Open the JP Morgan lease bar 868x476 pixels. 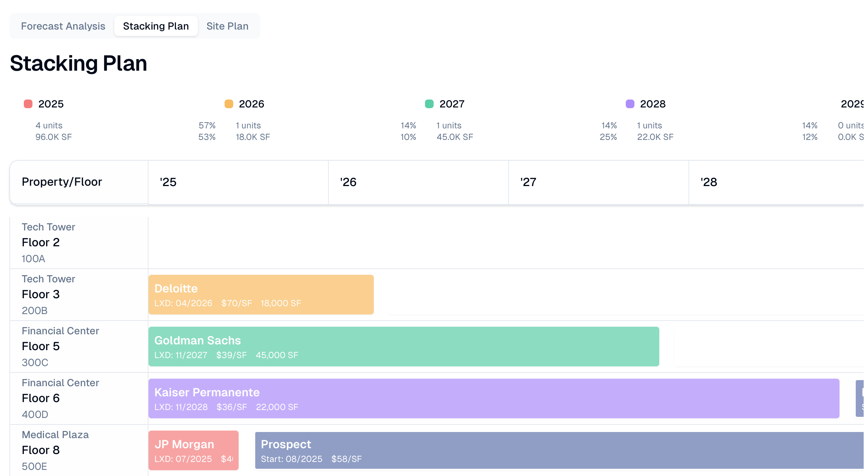tap(194, 450)
